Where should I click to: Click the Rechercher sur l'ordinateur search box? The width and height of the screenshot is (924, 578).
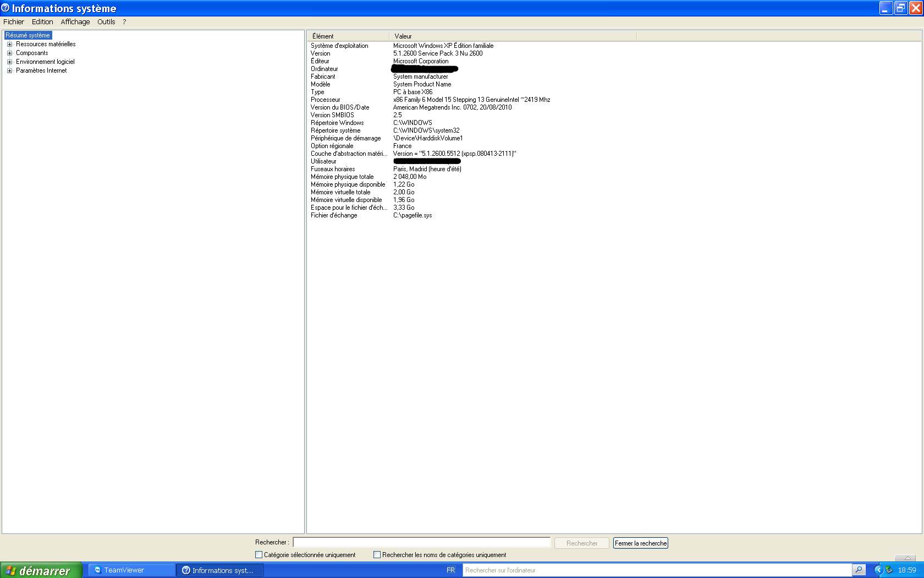click(x=657, y=570)
